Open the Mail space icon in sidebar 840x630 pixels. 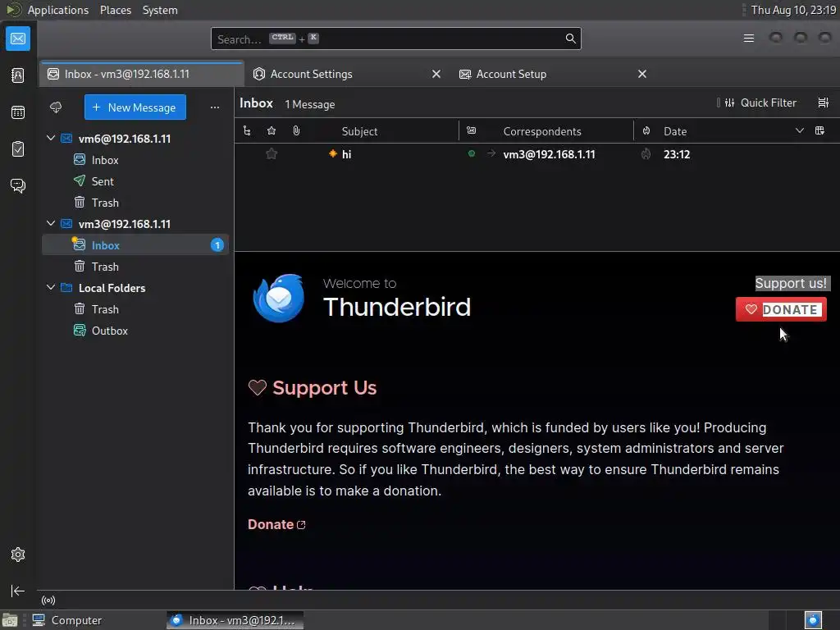[18, 39]
